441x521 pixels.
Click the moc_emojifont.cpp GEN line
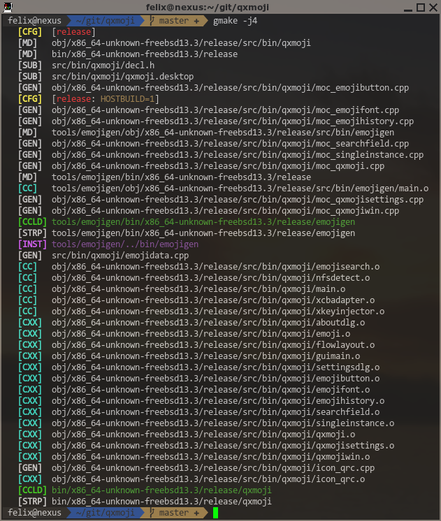tap(209, 110)
